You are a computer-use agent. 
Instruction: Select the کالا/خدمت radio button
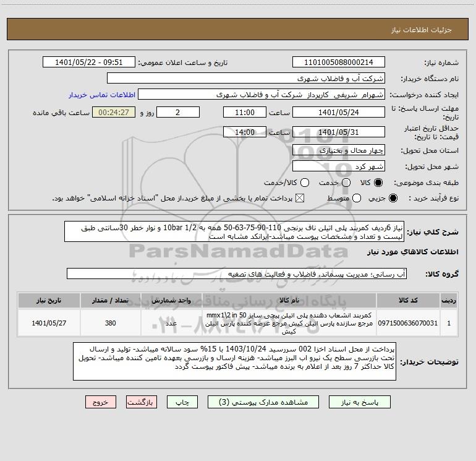pyautogui.click(x=305, y=183)
